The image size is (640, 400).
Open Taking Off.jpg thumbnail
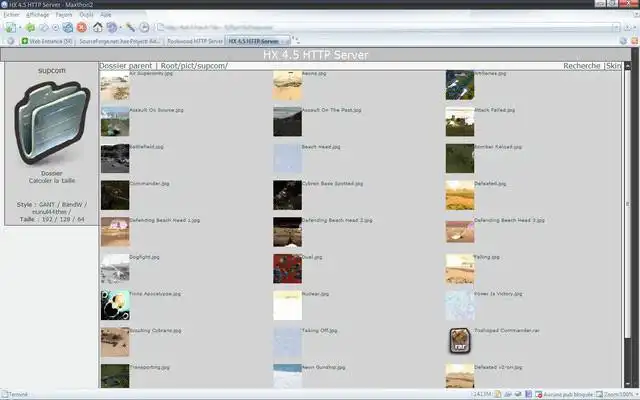click(x=287, y=342)
